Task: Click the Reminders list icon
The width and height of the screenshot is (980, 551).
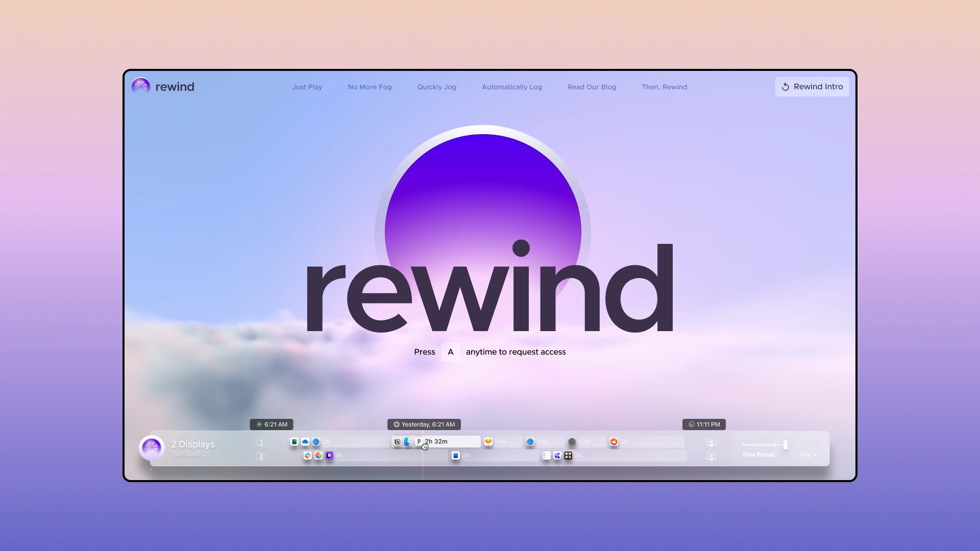Action: pos(547,456)
